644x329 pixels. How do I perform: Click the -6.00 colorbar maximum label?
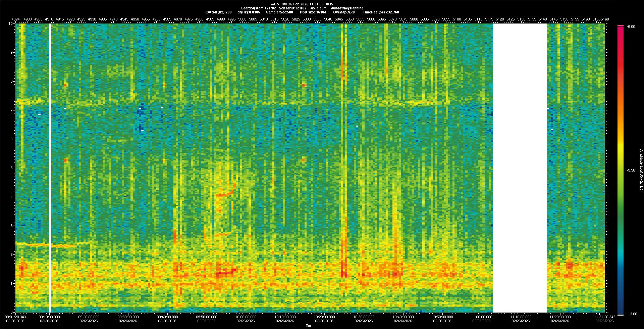point(631,27)
